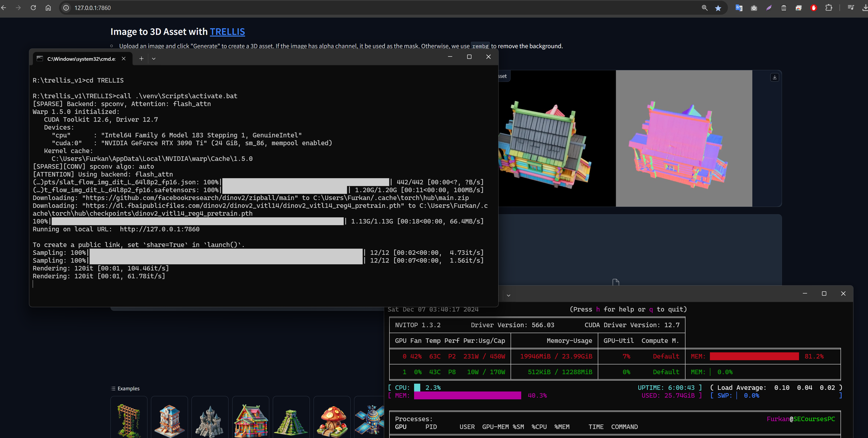This screenshot has width=868, height=438.
Task: Click the bookmark star in address bar
Action: (x=718, y=8)
